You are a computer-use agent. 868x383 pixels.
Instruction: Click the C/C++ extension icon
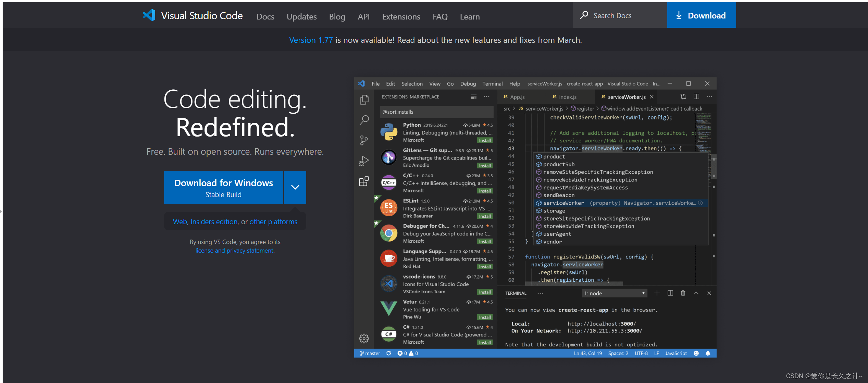389,183
